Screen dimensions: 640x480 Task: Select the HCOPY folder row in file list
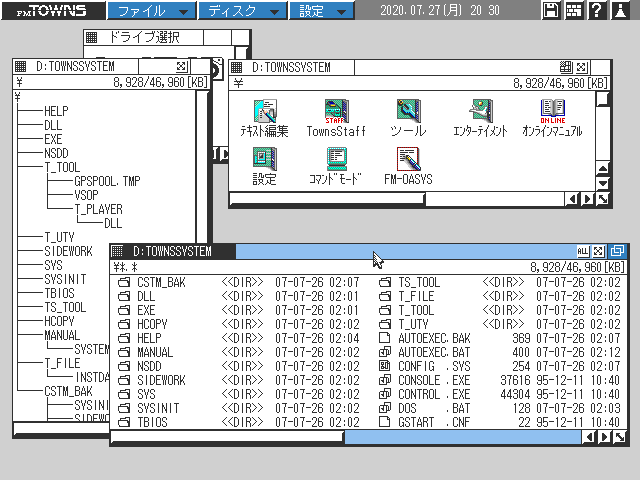click(239, 324)
